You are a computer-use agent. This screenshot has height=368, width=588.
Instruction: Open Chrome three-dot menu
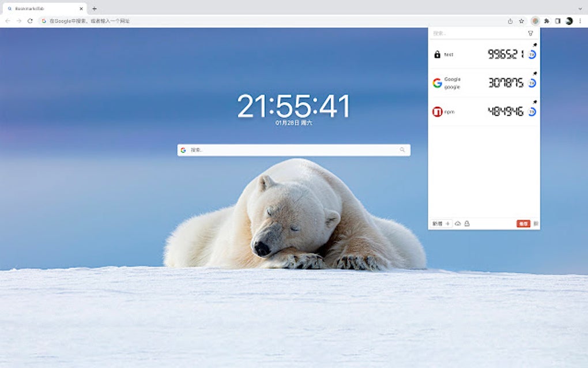(x=580, y=21)
